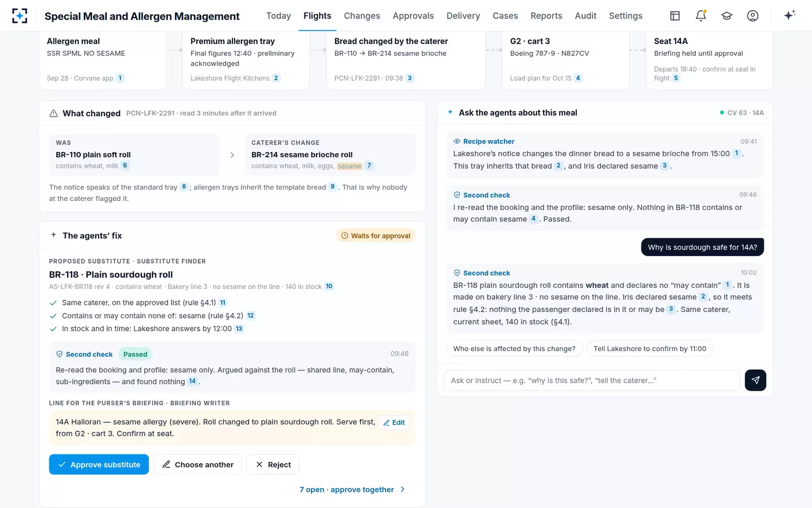Click shield icon by Second check 09:46
812x508 pixels.
pos(457,195)
